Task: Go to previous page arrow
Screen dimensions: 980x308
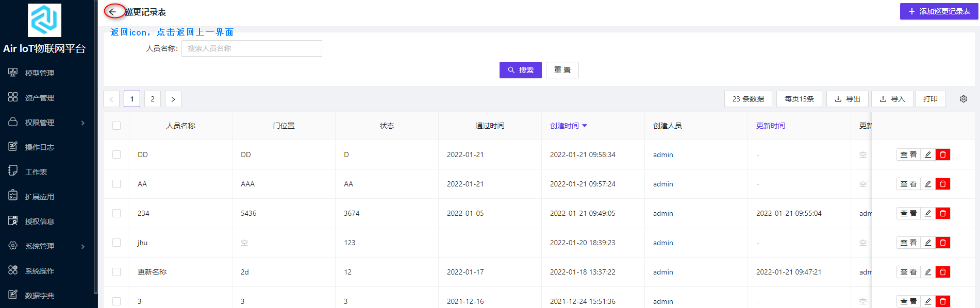Action: click(x=111, y=99)
